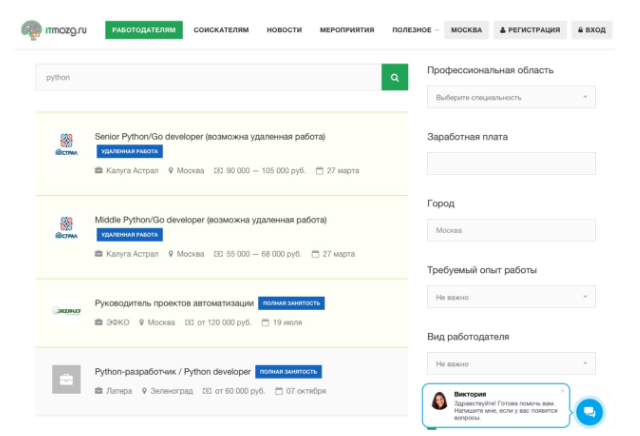Screen dimensions: 640x436
Task: Click the Зеленоград location text
Action: point(172,391)
